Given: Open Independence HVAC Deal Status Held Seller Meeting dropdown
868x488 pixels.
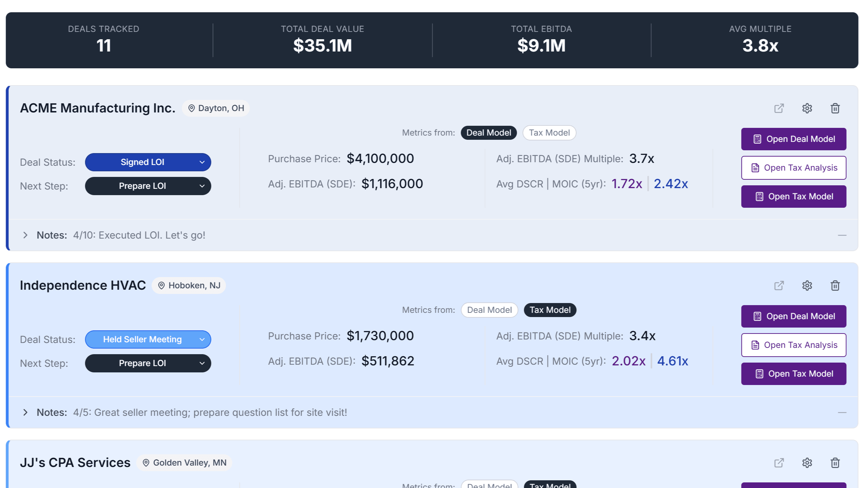Looking at the screenshot, I should [148, 339].
